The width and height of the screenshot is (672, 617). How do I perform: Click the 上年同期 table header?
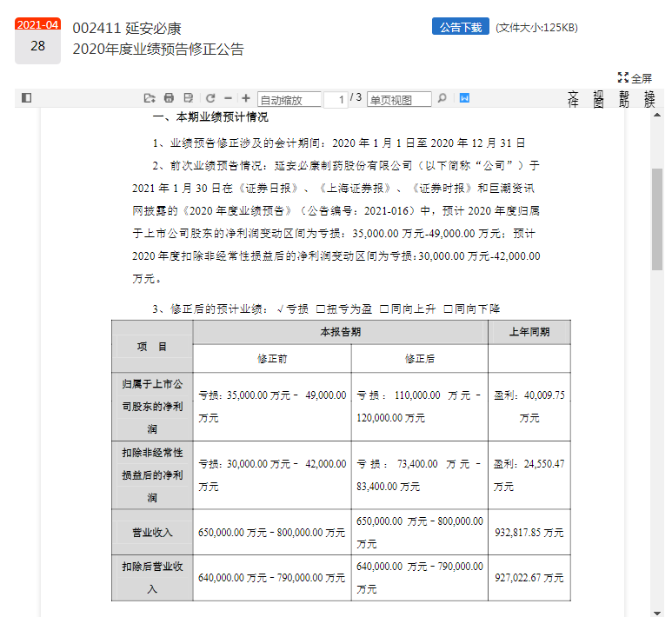pyautogui.click(x=529, y=332)
